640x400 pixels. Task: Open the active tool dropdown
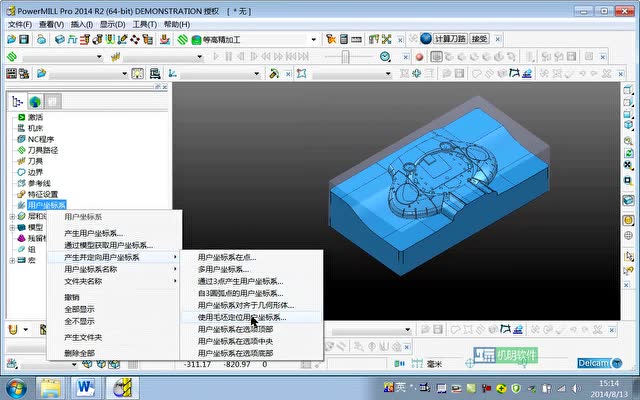tap(200, 57)
